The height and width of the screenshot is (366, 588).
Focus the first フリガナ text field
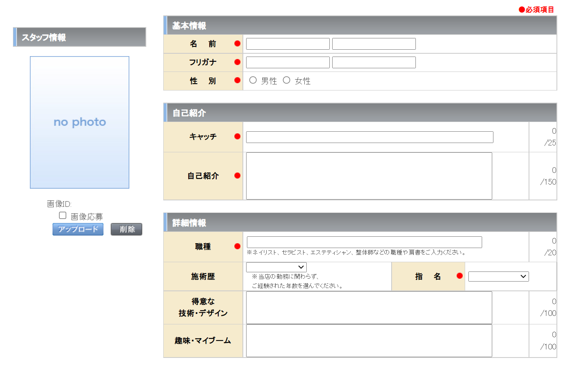[x=288, y=62]
